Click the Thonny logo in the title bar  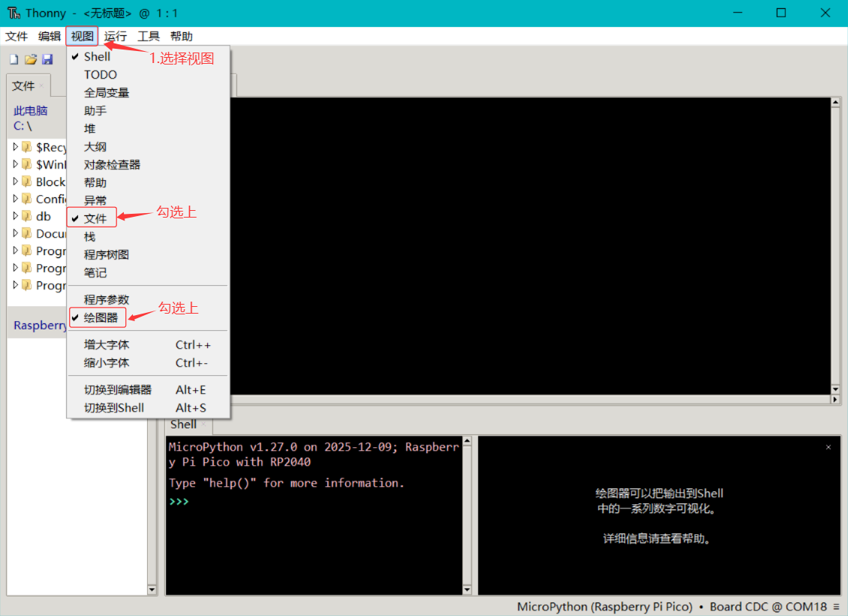(x=14, y=14)
